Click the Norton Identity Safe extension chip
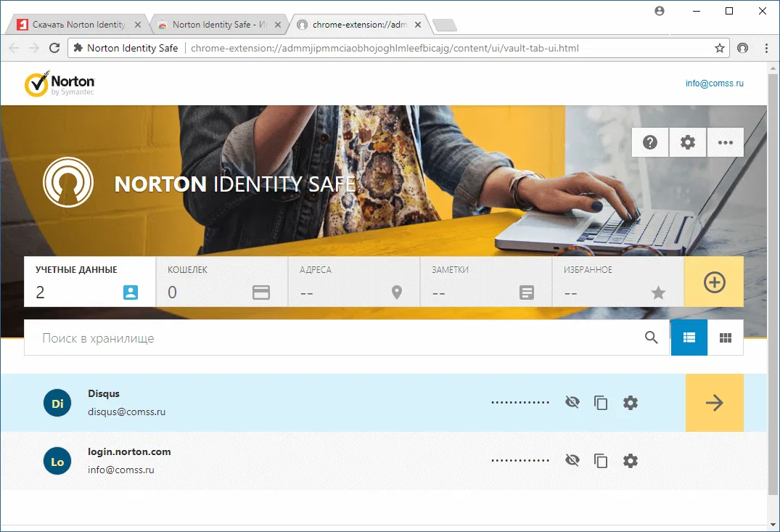 point(126,48)
